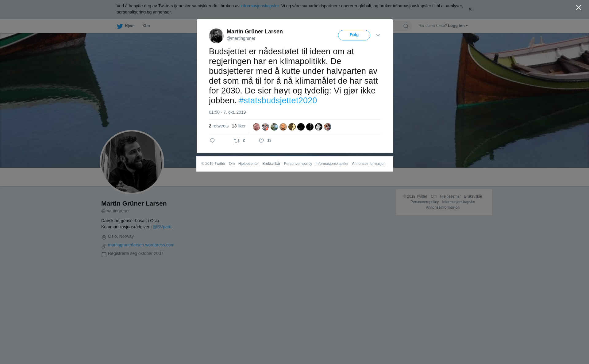
Task: View the 2 retweets list
Action: coord(219,126)
